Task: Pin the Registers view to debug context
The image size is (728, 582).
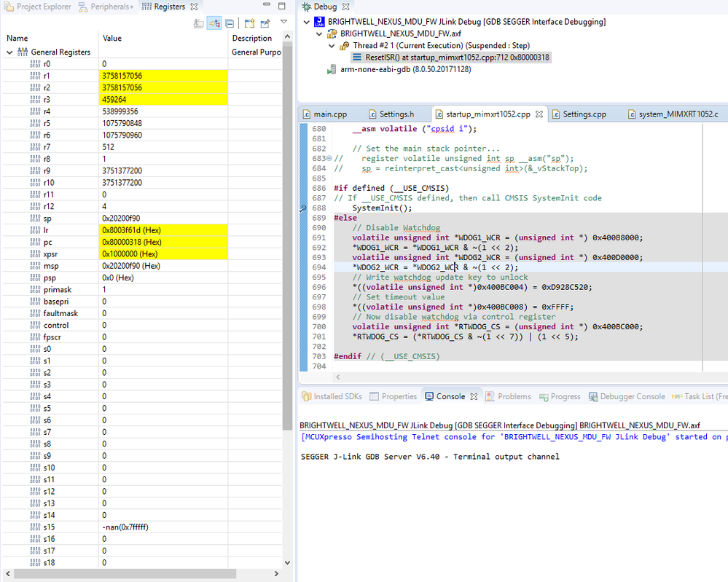Action: [265, 23]
